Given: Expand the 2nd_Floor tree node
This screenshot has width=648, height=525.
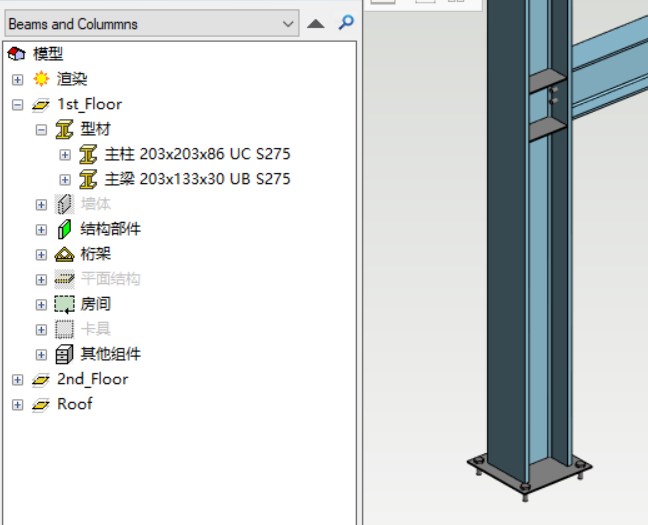Looking at the screenshot, I should coord(17,380).
